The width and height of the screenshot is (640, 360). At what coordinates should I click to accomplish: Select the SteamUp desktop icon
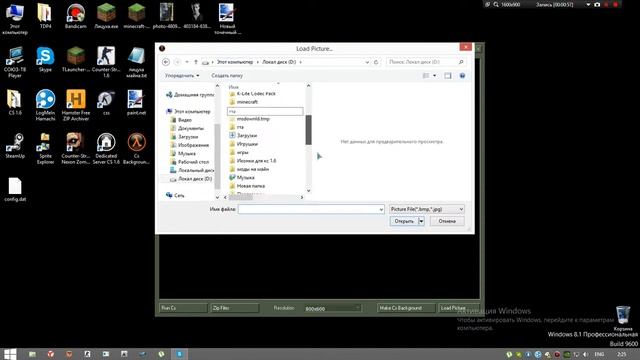pos(15,146)
